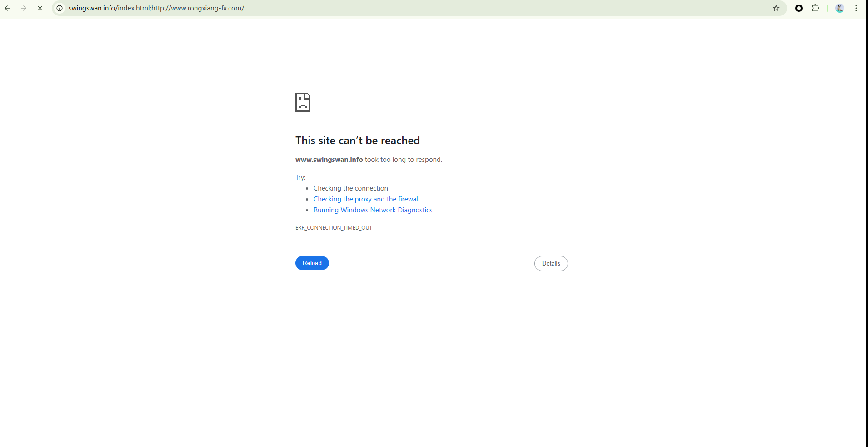Go back using the back arrow
This screenshot has height=447, width=868.
8,8
